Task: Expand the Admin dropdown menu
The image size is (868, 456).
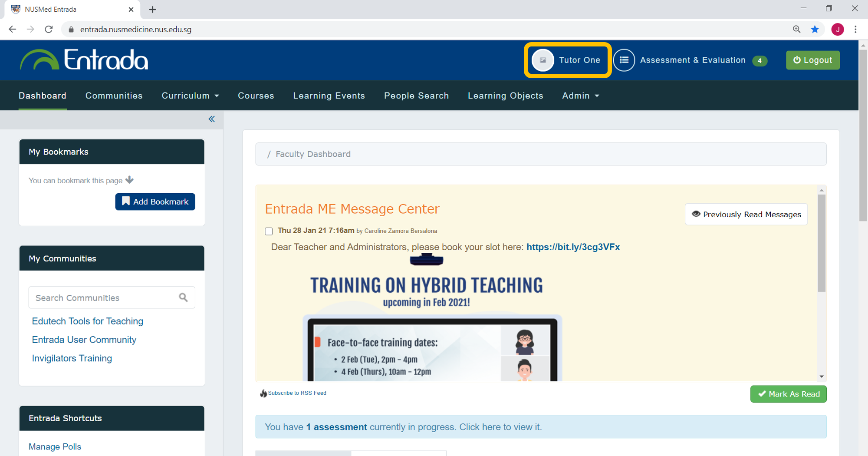Action: [580, 96]
